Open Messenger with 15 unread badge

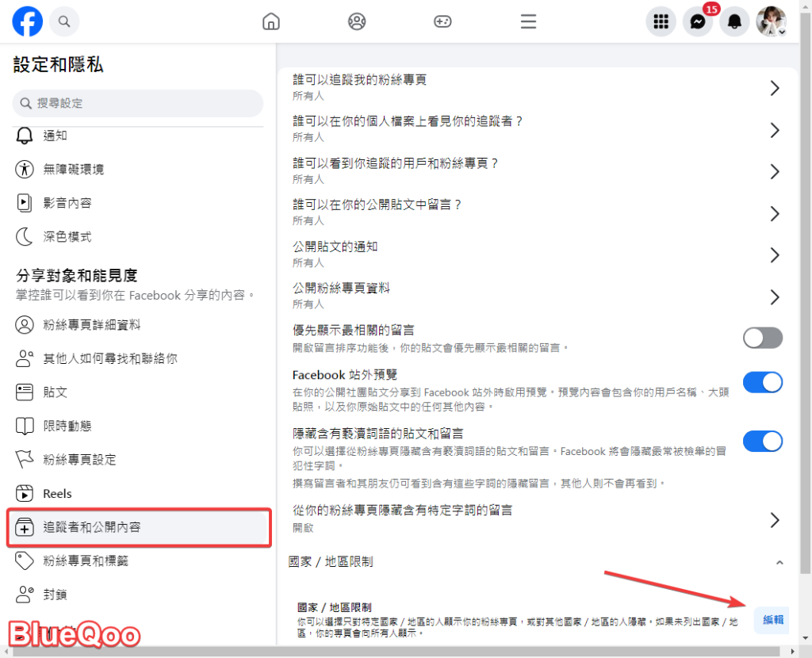point(698,21)
